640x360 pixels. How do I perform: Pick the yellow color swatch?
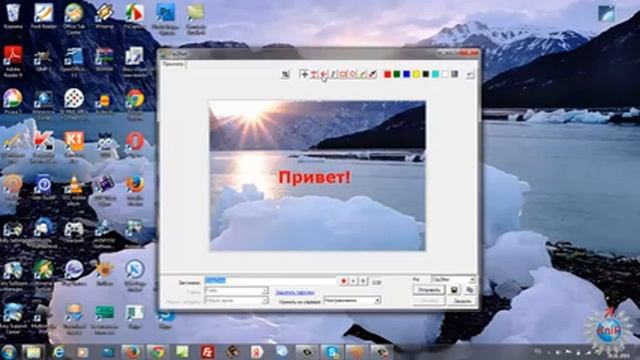416,74
